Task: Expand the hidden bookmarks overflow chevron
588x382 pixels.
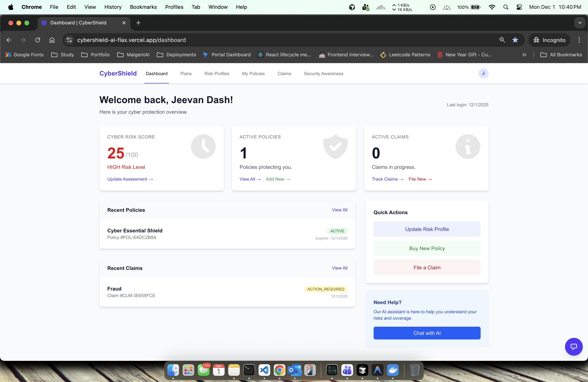Action: pyautogui.click(x=524, y=55)
